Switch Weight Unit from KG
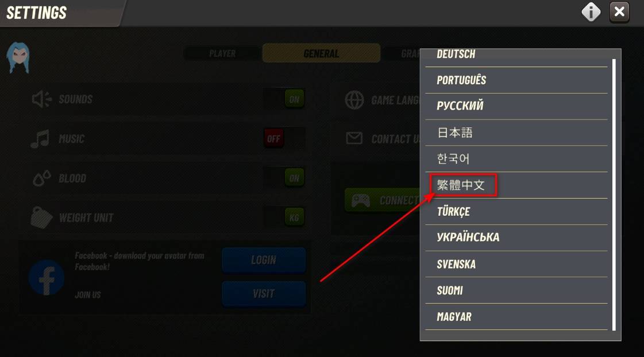Screen dimensions: 644x357 click(284, 218)
